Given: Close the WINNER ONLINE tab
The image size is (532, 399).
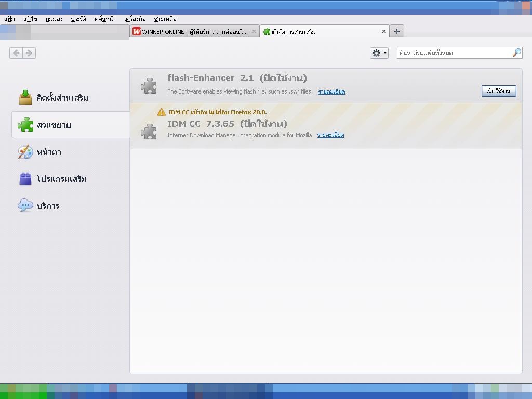Looking at the screenshot, I should click(254, 31).
